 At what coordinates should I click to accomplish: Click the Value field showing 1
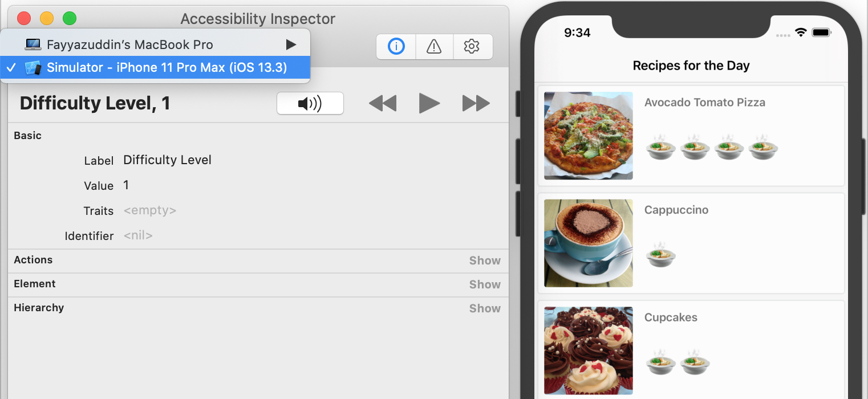pyautogui.click(x=126, y=185)
